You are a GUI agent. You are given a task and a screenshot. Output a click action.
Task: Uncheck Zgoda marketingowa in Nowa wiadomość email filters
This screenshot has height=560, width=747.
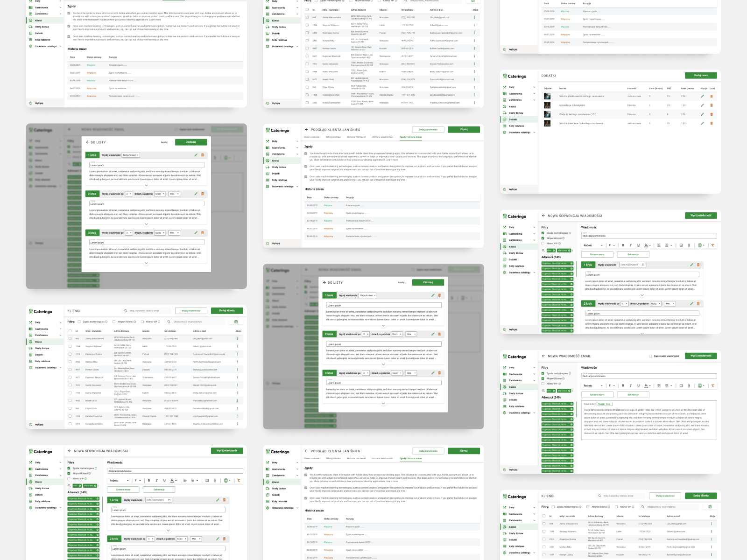(543, 373)
